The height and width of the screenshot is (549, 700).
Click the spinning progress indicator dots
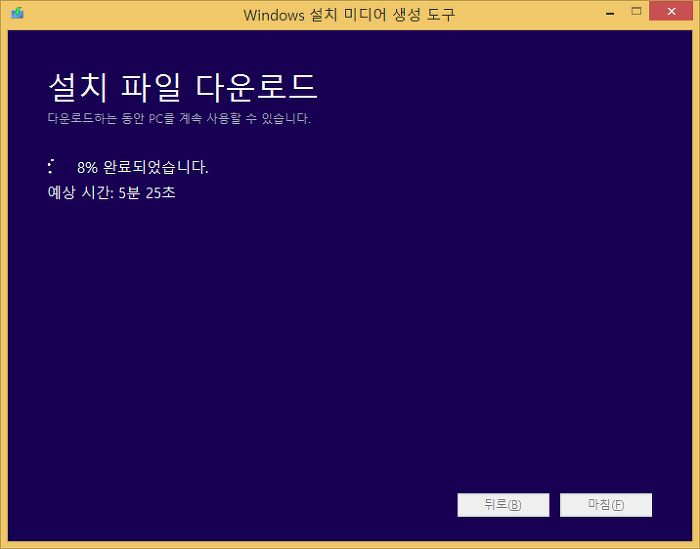(51, 166)
